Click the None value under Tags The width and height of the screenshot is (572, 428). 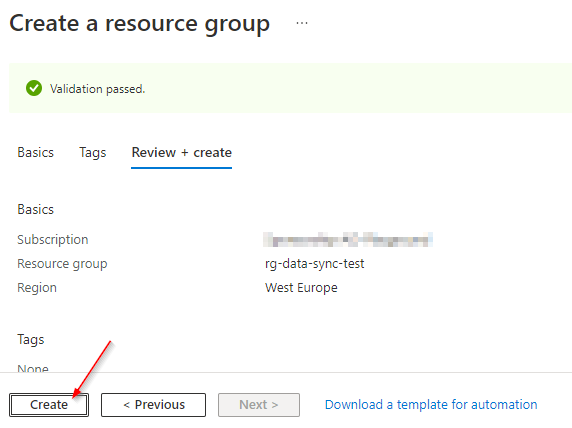(x=33, y=368)
